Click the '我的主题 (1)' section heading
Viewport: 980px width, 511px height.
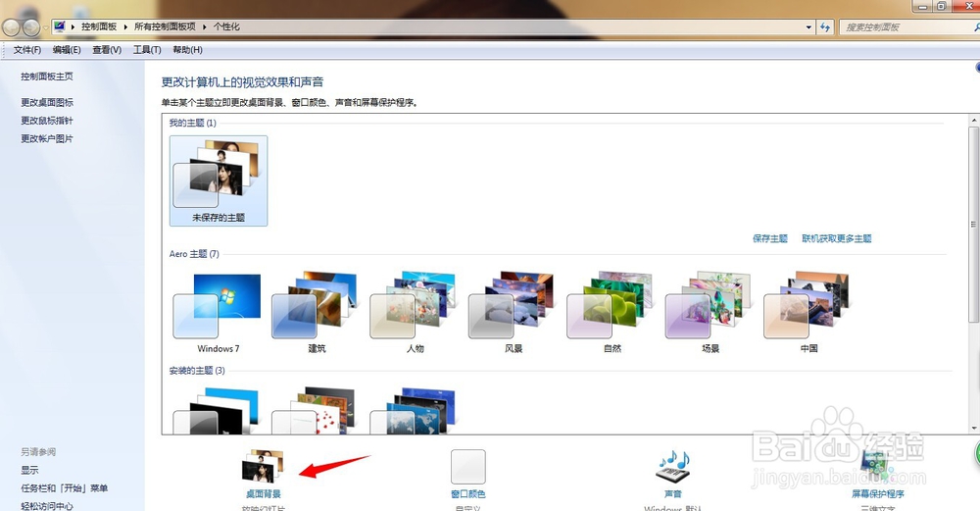point(192,123)
